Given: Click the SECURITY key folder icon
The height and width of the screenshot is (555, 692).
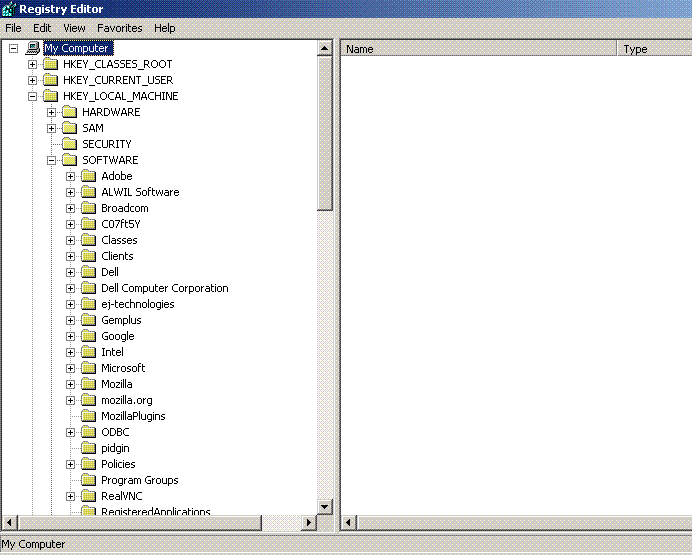Looking at the screenshot, I should (x=70, y=144).
